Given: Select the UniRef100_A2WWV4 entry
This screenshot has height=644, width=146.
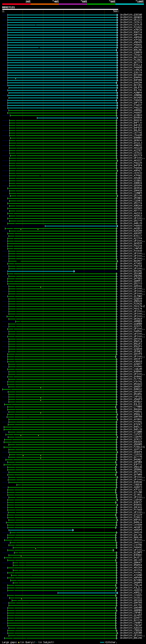Looking at the screenshot, I should [131, 93].
